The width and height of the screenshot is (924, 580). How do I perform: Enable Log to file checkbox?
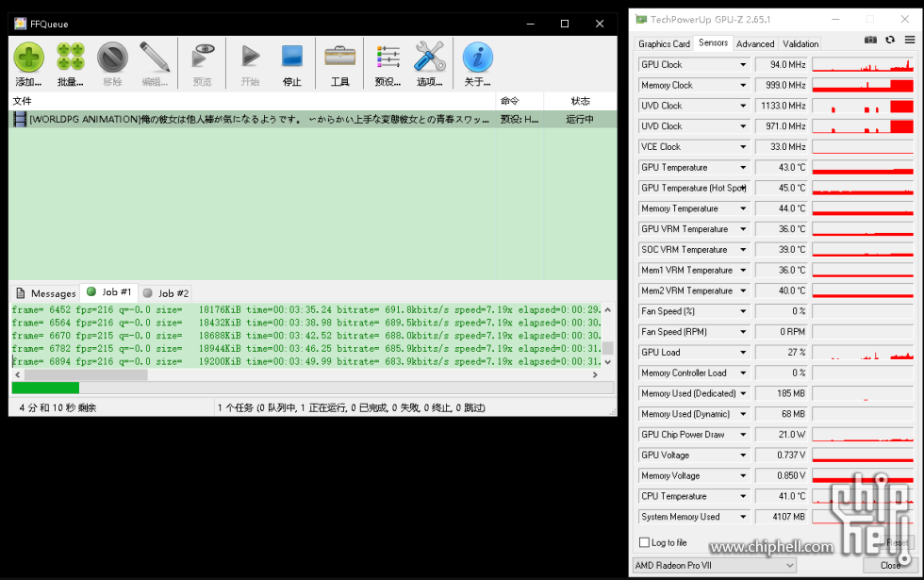click(x=644, y=542)
